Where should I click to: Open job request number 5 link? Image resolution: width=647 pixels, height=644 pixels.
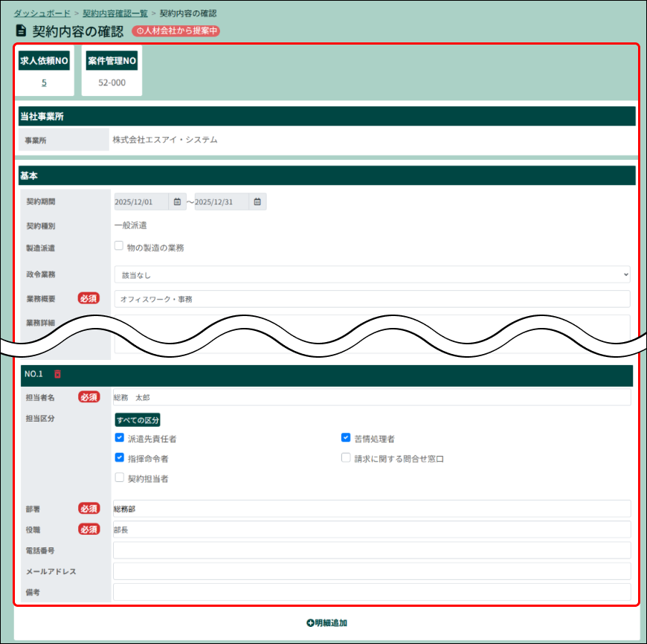coord(44,83)
